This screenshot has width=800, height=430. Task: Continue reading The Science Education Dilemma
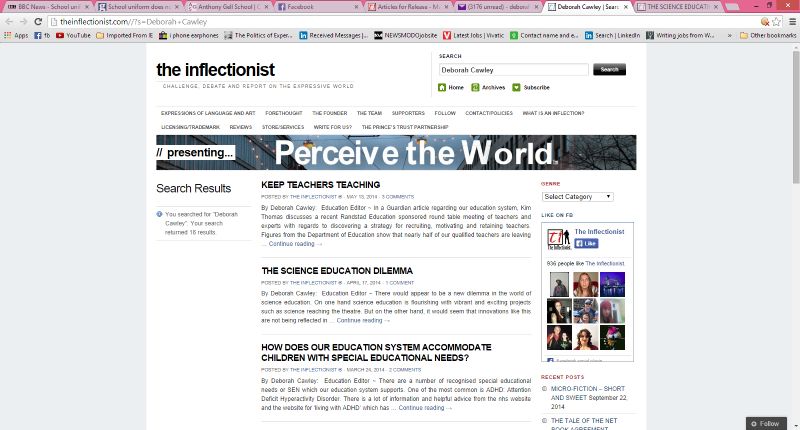(363, 320)
